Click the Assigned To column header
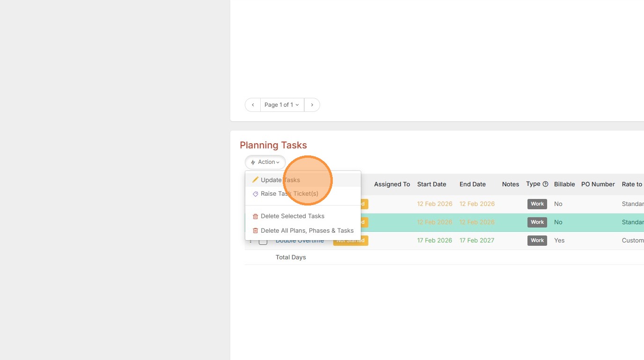This screenshot has width=644, height=360. point(392,184)
